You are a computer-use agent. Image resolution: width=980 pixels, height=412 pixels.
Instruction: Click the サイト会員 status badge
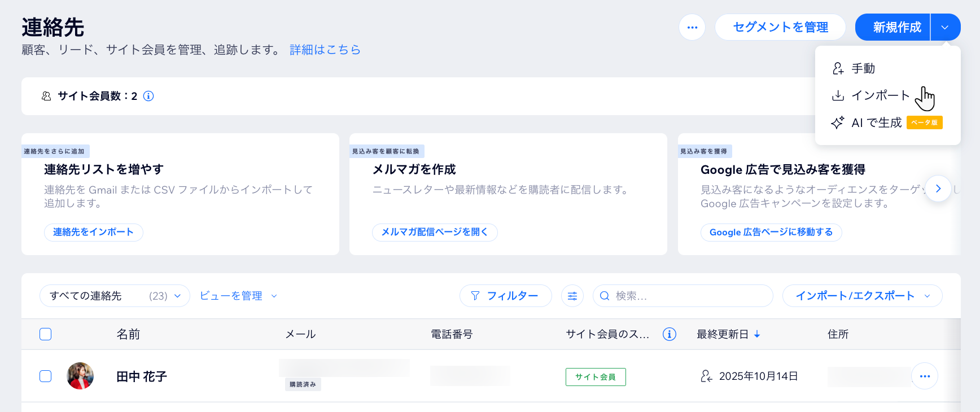(x=596, y=377)
